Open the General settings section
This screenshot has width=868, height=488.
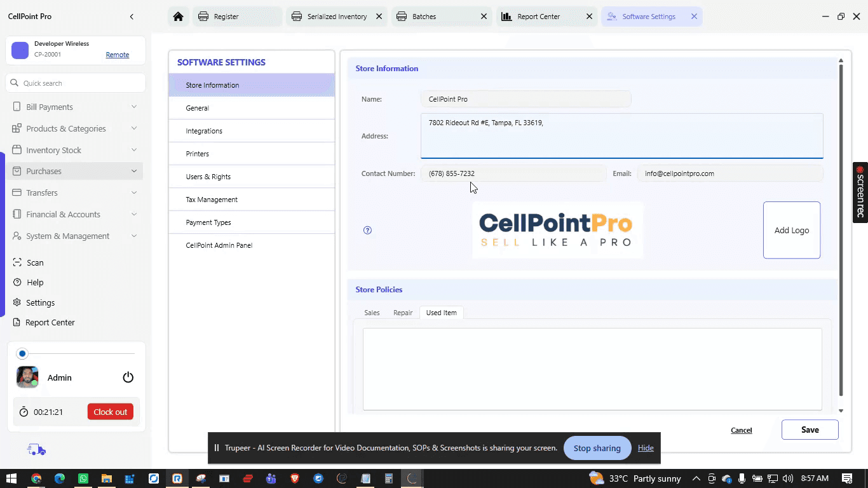click(x=252, y=108)
